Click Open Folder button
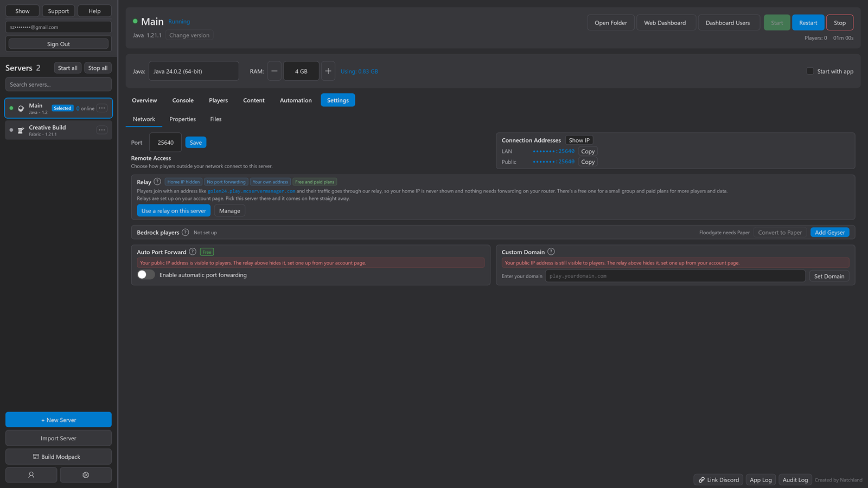Screen dimensions: 868x488 (610, 23)
